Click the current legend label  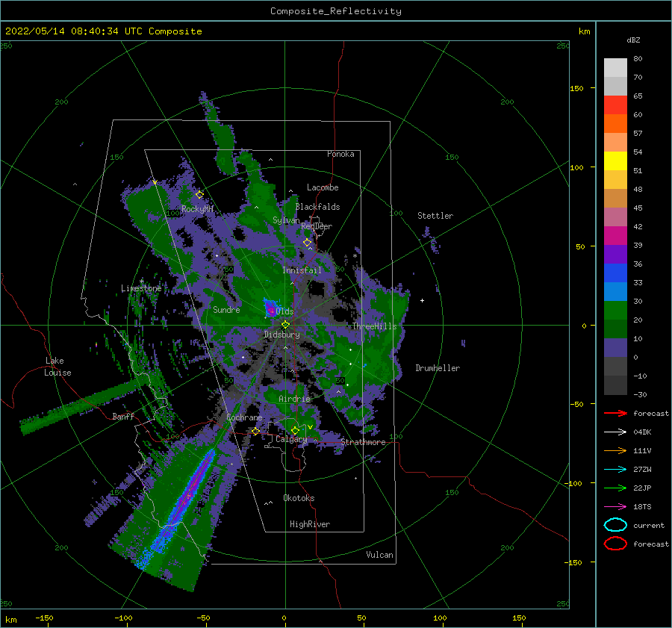[x=649, y=525]
